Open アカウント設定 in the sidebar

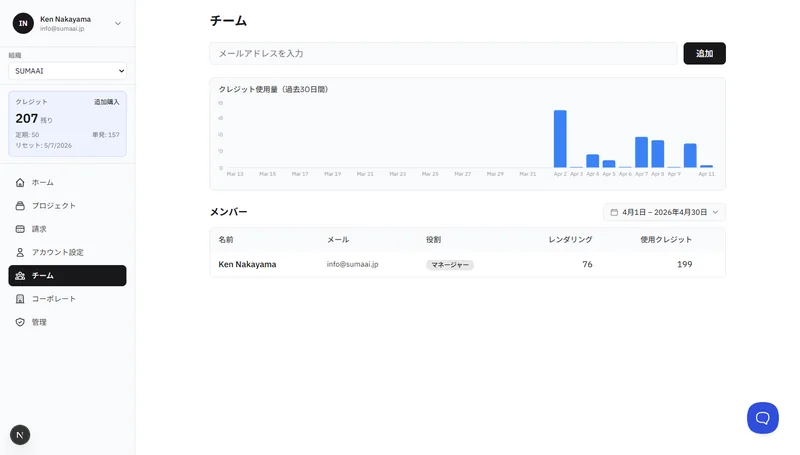67,252
